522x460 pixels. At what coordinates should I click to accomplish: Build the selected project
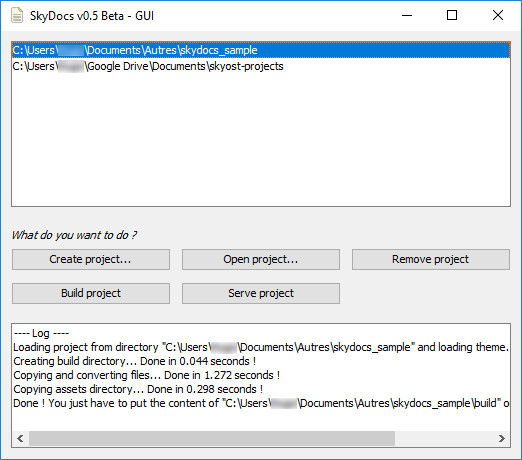click(91, 293)
